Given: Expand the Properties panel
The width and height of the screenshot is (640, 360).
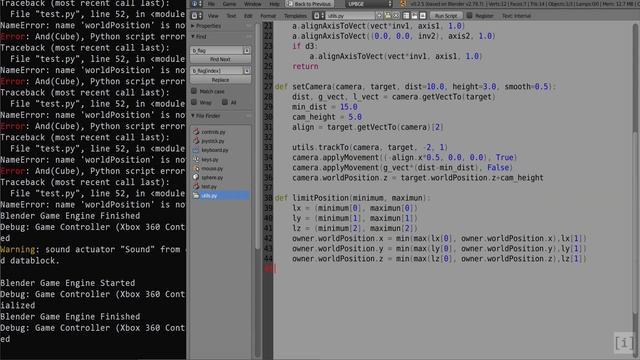Looking at the screenshot, I should tap(193, 26).
